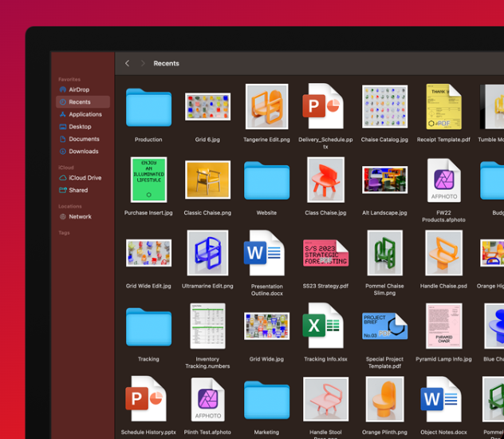The image size is (504, 439).
Task: Select the Delivery_Schedule.pptx PowerPoint file
Action: click(x=323, y=106)
